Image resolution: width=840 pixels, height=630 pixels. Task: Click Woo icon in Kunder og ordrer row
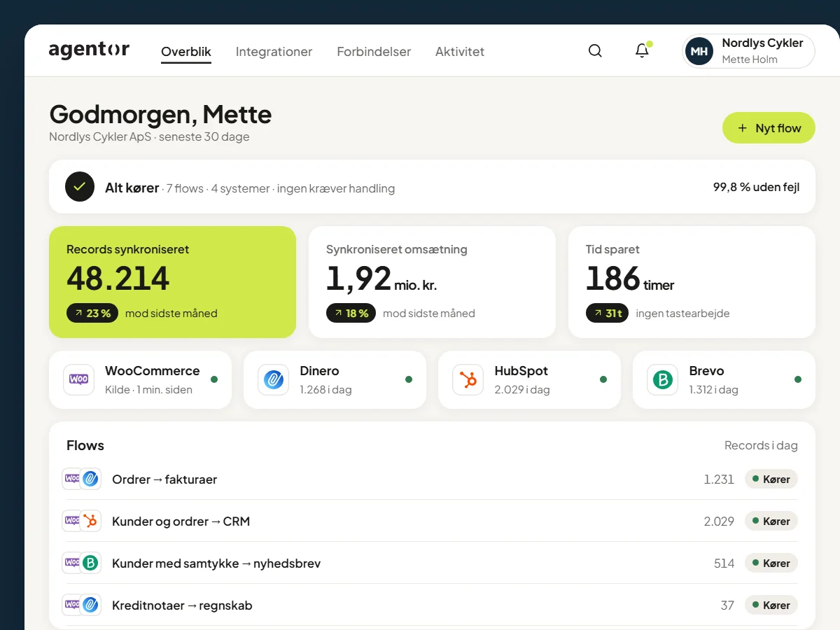tap(71, 521)
